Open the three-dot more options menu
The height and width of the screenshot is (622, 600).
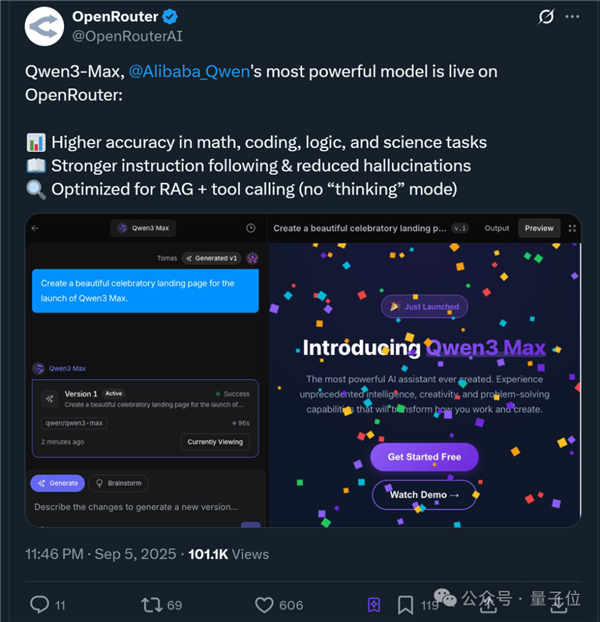tap(573, 17)
